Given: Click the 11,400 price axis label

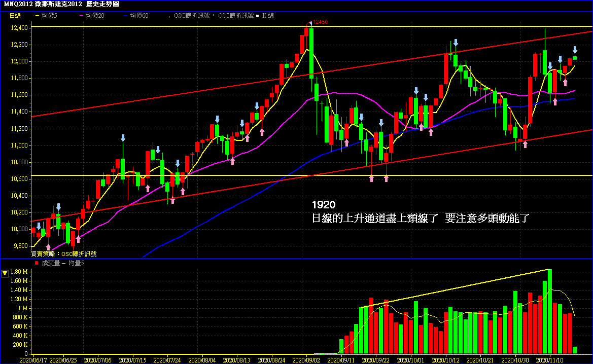Looking at the screenshot, I should (19, 112).
